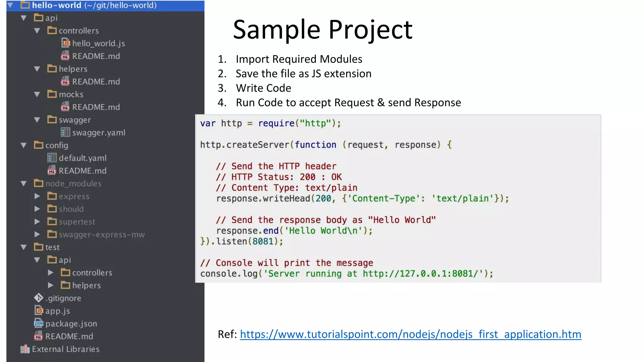Click the package.json JSON file icon
The height and width of the screenshot is (362, 644).
point(39,323)
